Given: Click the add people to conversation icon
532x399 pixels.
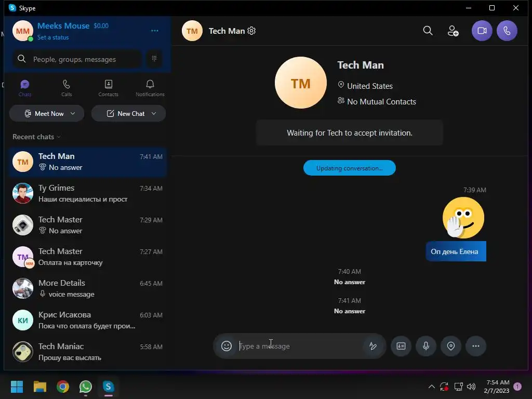Looking at the screenshot, I should point(453,31).
